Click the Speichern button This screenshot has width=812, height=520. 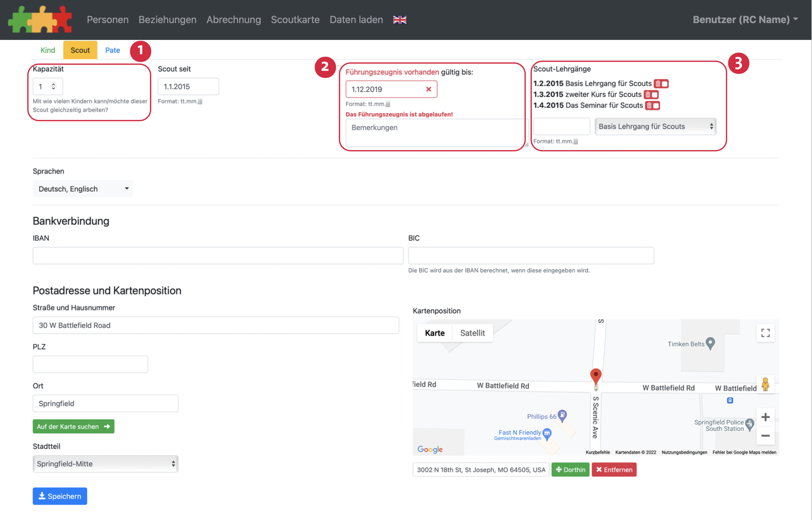tap(60, 496)
